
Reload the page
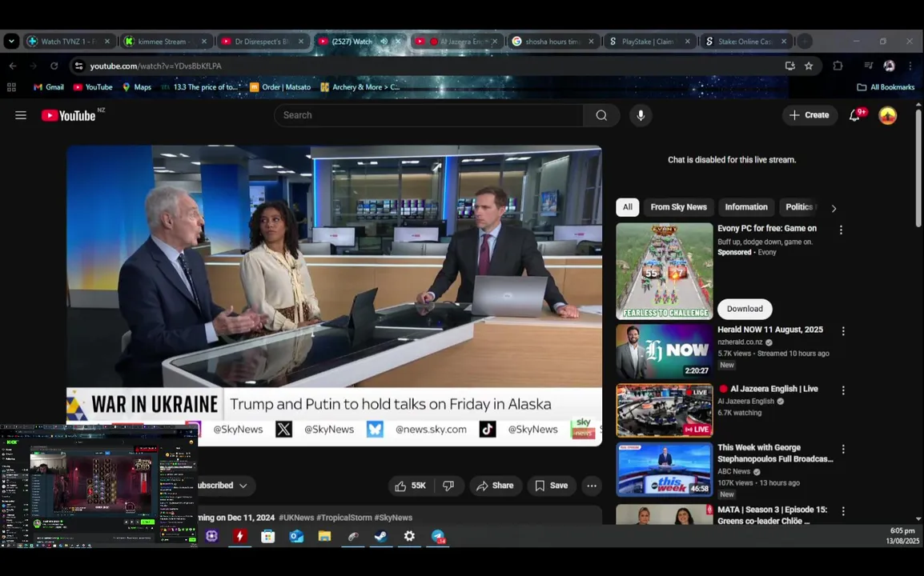(x=54, y=66)
